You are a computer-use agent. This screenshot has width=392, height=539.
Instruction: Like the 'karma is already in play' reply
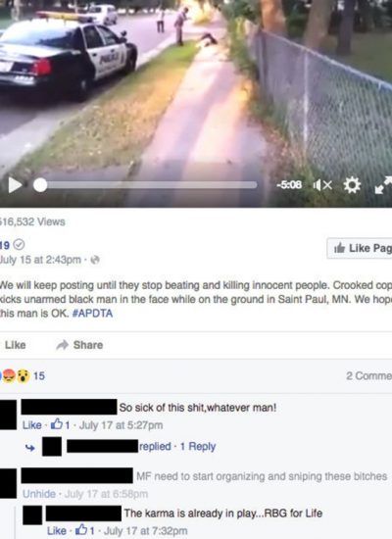(57, 531)
